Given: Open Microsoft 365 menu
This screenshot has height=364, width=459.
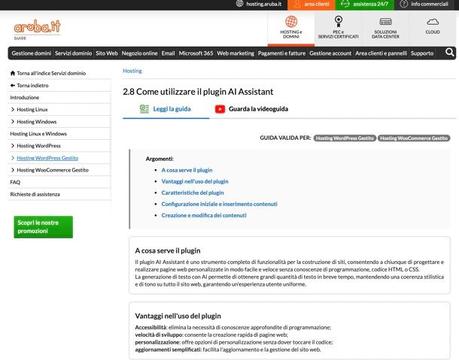Looking at the screenshot, I should [196, 53].
